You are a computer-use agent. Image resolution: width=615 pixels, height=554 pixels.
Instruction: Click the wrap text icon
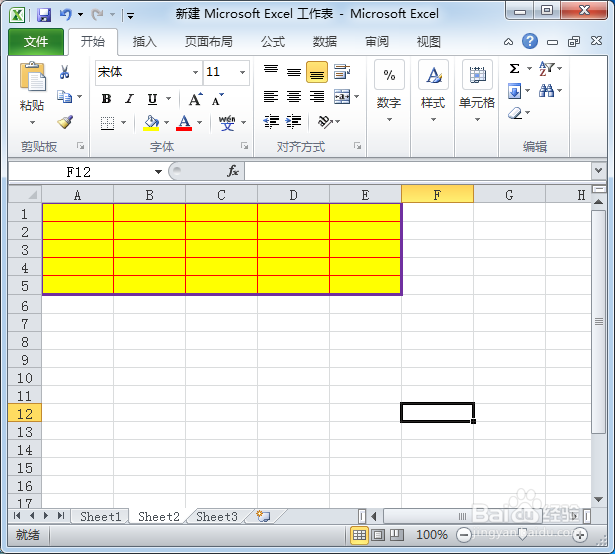pos(342,72)
